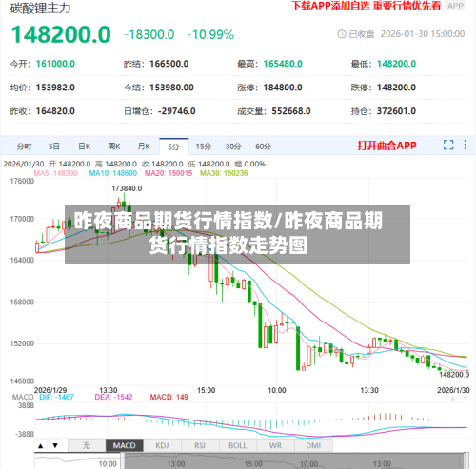This screenshot has width=476, height=469.
Task: Click the timeline range slider right handle
Action: 466,461
